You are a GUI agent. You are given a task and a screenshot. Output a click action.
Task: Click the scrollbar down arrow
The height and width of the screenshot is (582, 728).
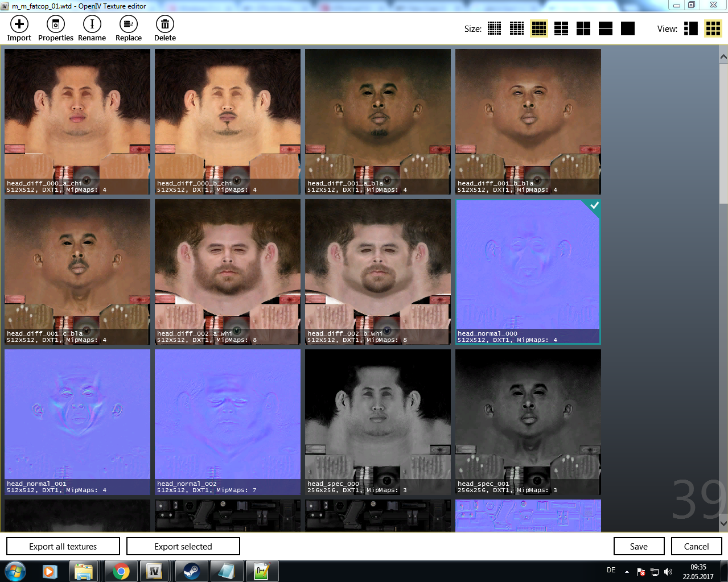point(723,523)
